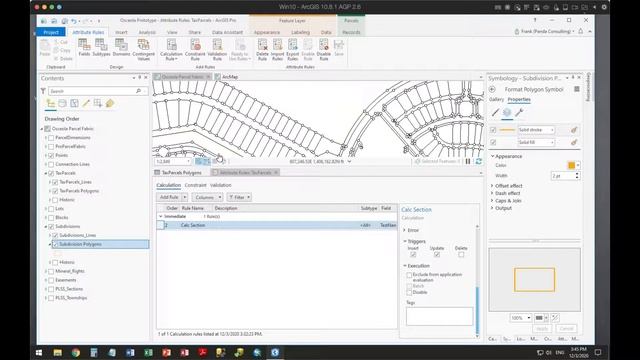Toggle Blocks layer visibility
The width and height of the screenshot is (640, 360).
tap(51, 218)
